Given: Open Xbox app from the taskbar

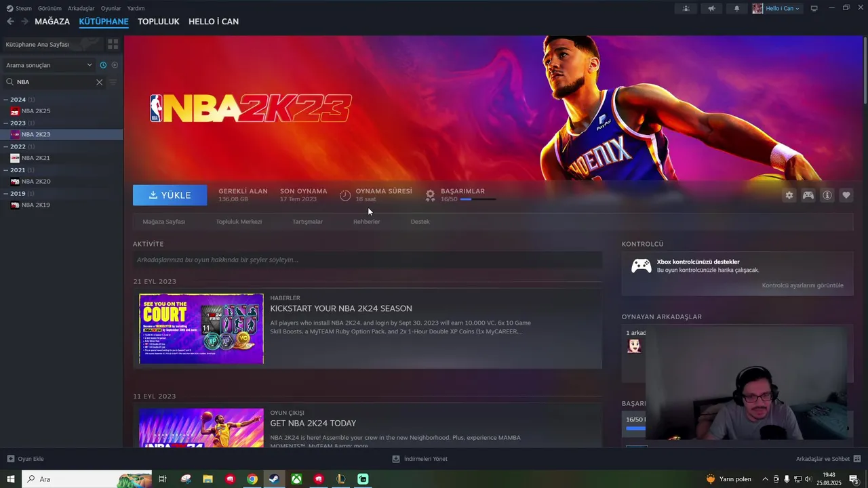Looking at the screenshot, I should [x=296, y=479].
